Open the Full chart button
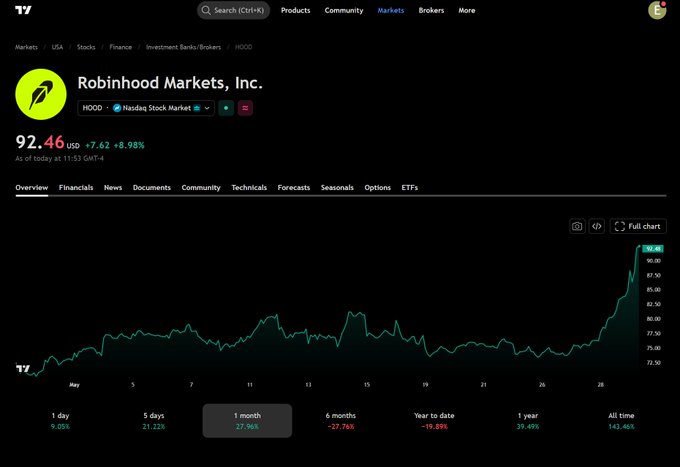 tap(638, 226)
